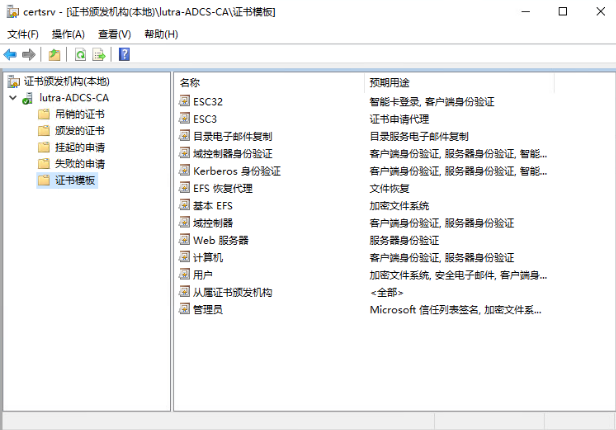Collapse the lutra-ADCS-CA tree node
Screen dimensions: 616x430
click(x=13, y=98)
